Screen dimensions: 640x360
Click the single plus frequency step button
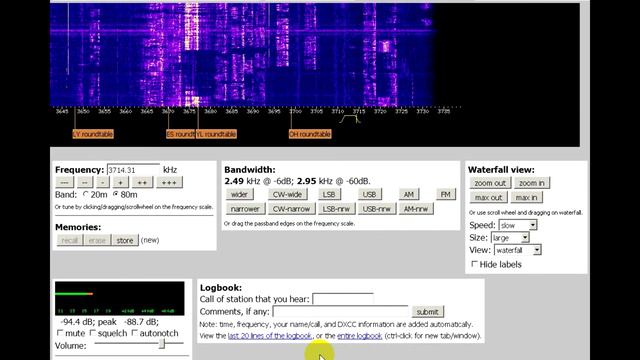tap(120, 182)
